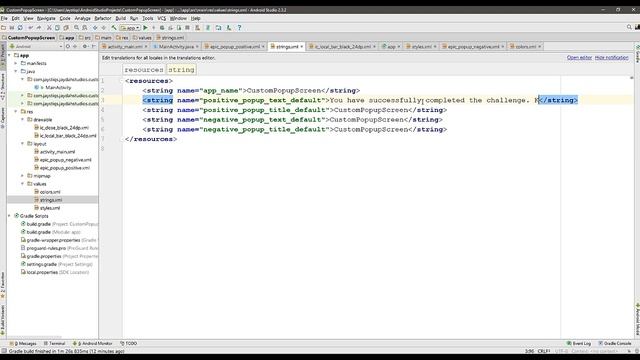Viewport: 640px width, 360px height.
Task: Click the Find magnifier toolbar icon
Action: pos(76,28)
